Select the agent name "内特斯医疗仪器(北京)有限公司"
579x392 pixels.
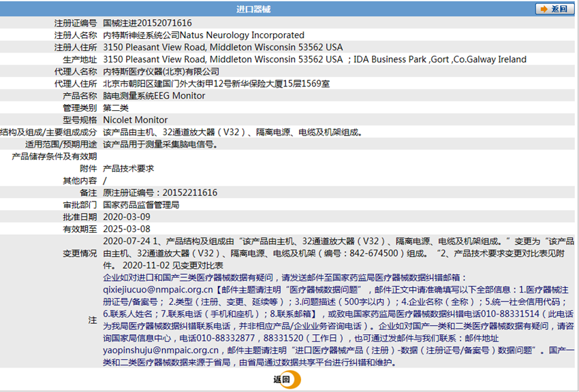[161, 71]
